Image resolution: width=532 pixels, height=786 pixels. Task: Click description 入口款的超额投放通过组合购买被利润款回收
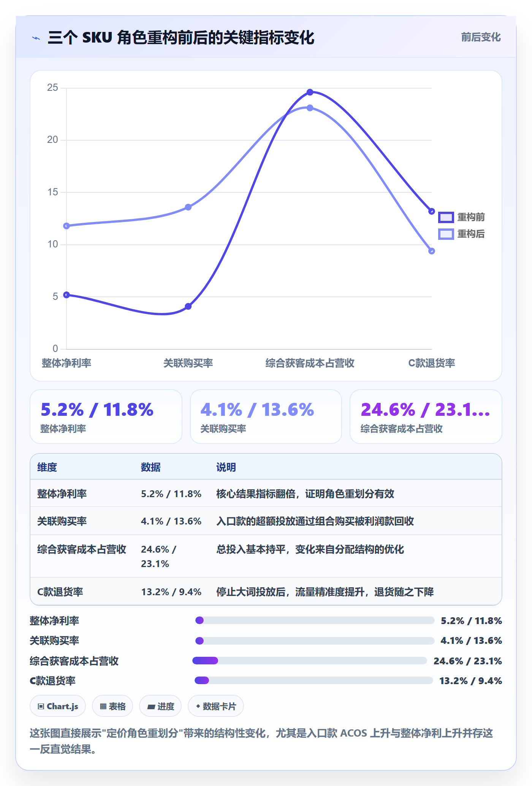tap(315, 521)
